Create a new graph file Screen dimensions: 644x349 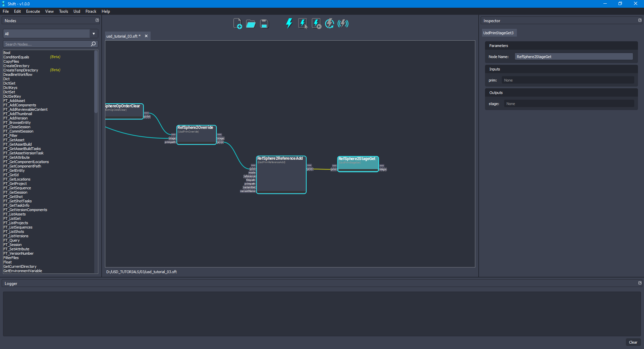(237, 23)
